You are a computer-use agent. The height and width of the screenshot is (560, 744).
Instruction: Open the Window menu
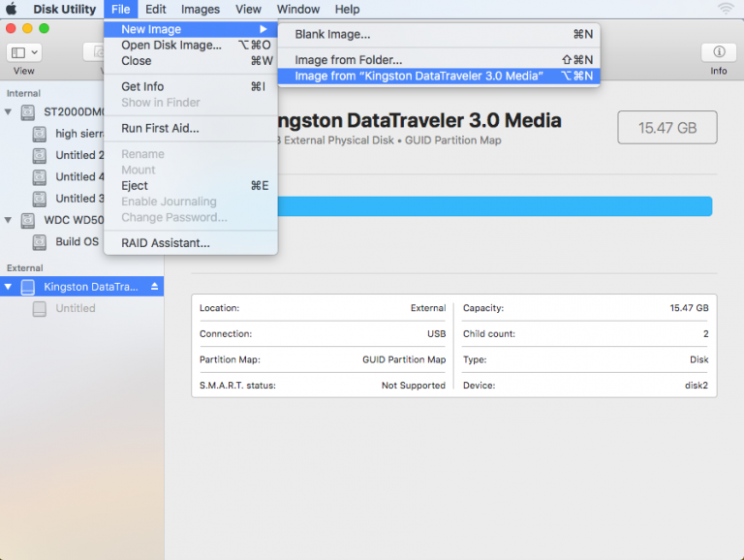[x=298, y=9]
